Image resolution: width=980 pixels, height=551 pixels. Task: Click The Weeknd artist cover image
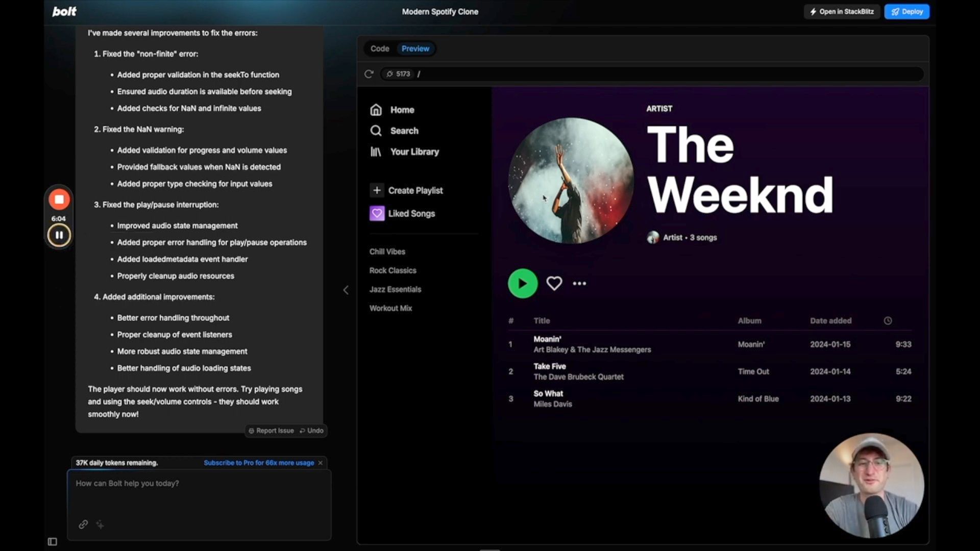[x=571, y=181]
